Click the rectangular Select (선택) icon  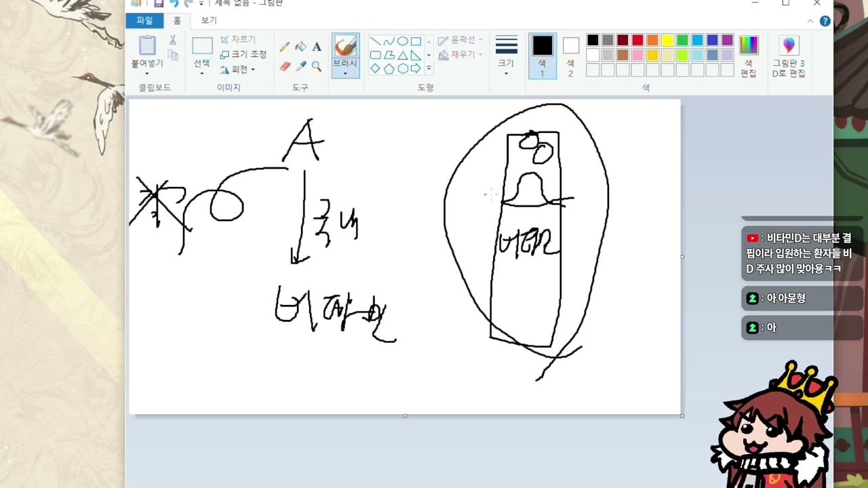click(202, 45)
